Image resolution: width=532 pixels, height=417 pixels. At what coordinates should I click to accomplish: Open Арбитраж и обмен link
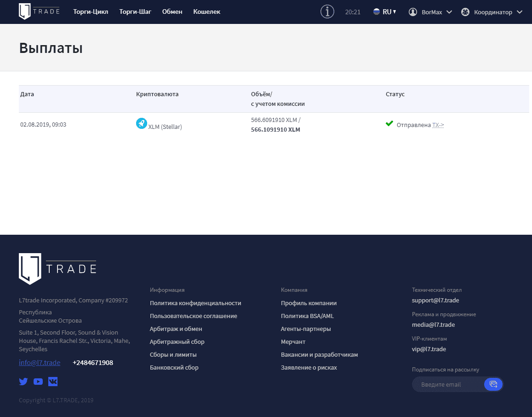pos(176,329)
